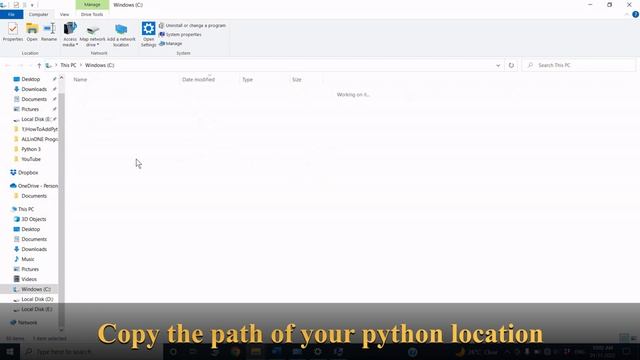Switch to the Computer ribbon tab
The image size is (640, 360).
pos(38,14)
